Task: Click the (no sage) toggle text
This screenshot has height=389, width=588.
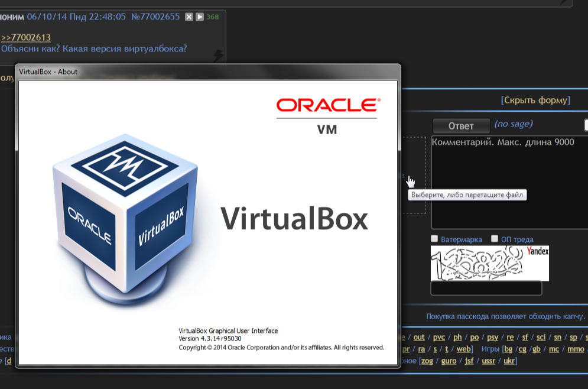Action: [x=514, y=124]
